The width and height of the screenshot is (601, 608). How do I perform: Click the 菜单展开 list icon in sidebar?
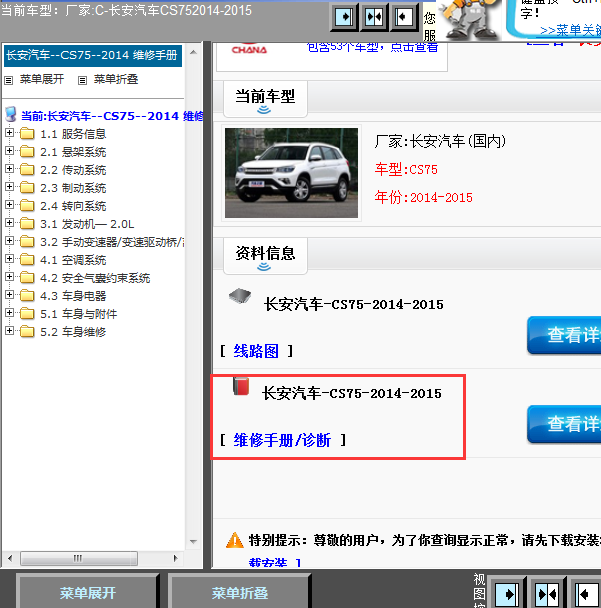(x=9, y=80)
